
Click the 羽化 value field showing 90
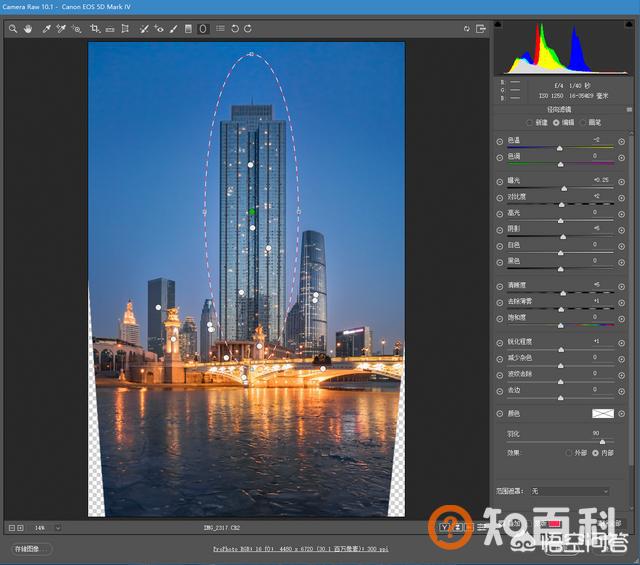tap(596, 433)
